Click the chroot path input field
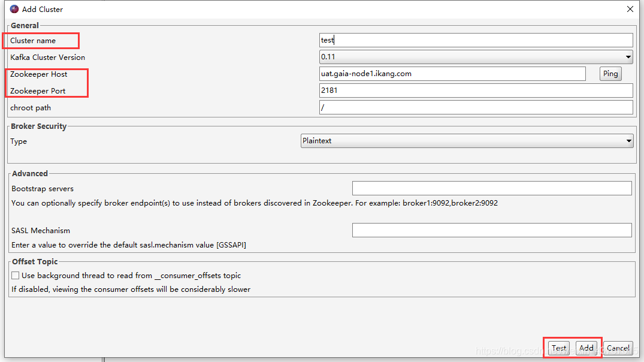Screen dimensions: 644x362 [x=476, y=107]
